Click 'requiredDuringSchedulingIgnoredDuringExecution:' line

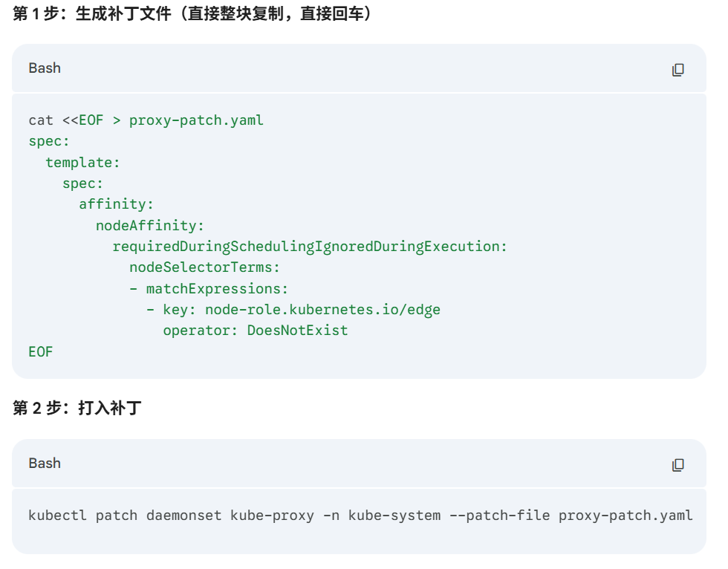(310, 247)
